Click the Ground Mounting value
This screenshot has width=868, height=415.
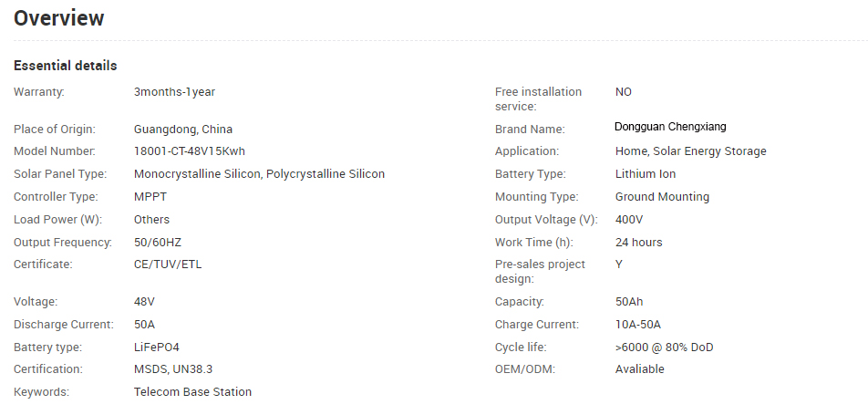[x=662, y=197]
